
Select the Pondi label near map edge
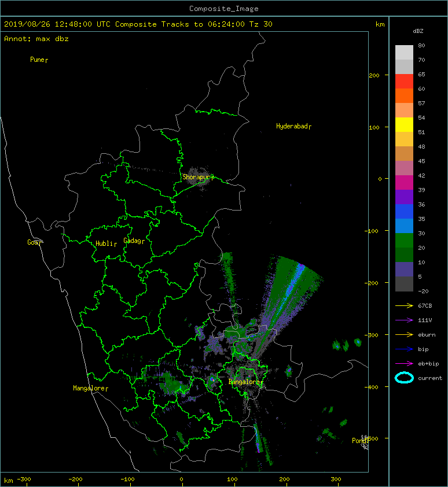359,440
